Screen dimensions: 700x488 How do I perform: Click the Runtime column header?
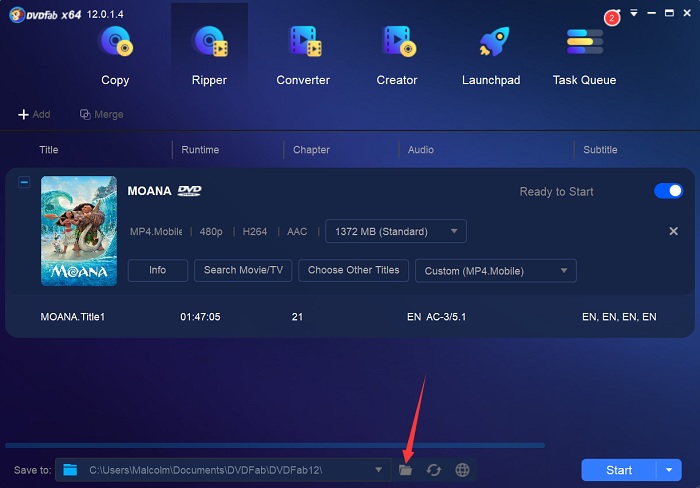[200, 150]
